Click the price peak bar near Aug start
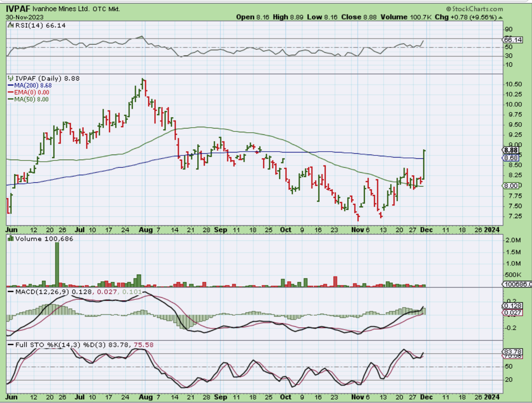 (x=143, y=84)
